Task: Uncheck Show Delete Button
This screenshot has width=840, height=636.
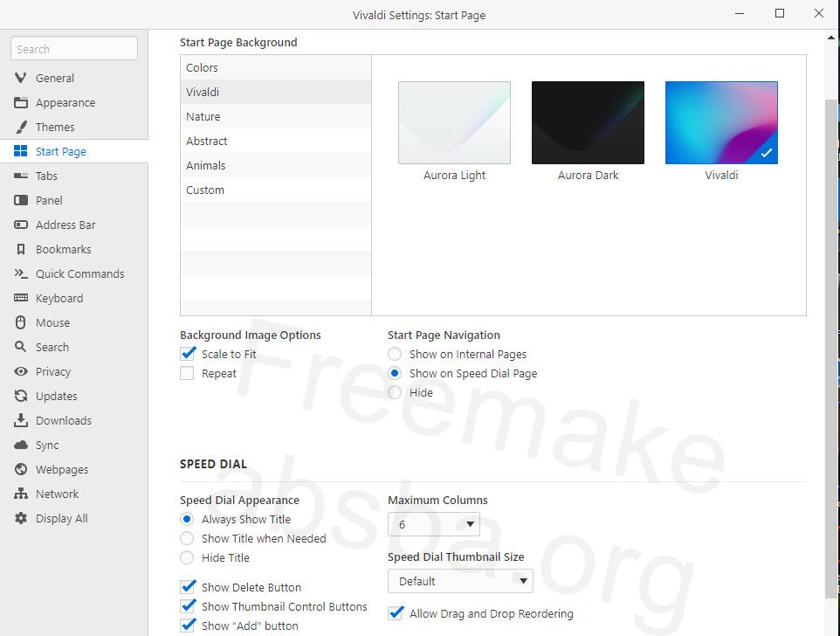Action: [187, 587]
